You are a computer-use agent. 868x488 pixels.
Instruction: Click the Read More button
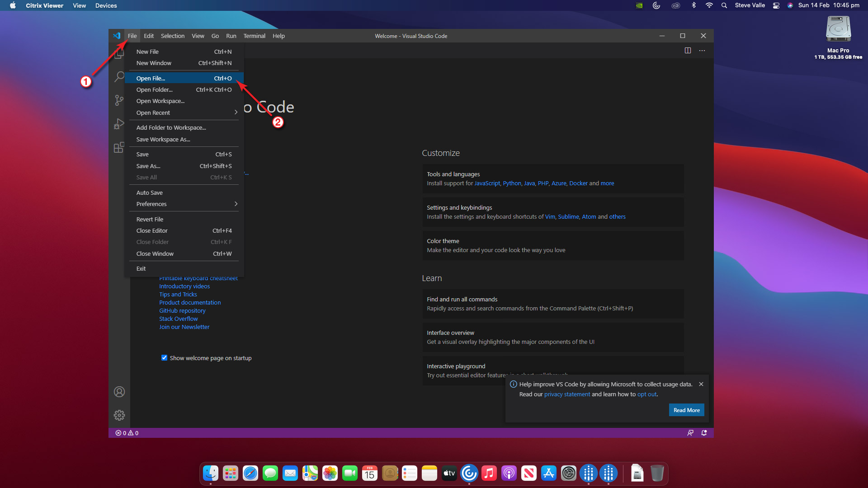(686, 410)
